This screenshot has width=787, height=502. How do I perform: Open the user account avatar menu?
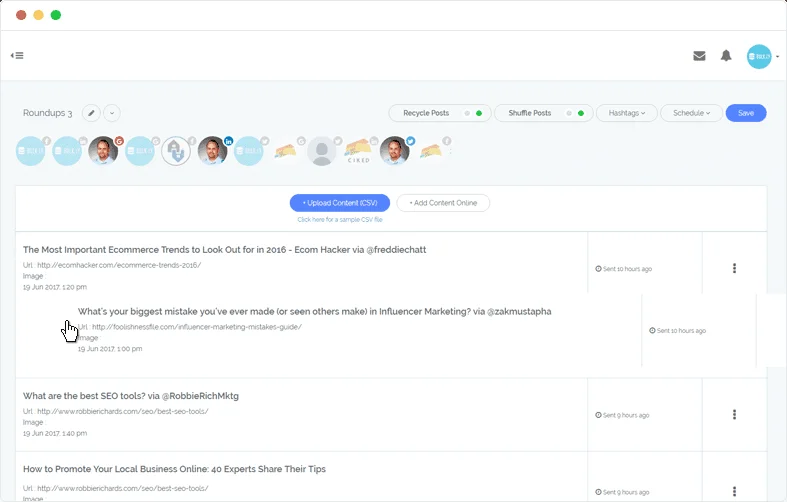[x=762, y=56]
